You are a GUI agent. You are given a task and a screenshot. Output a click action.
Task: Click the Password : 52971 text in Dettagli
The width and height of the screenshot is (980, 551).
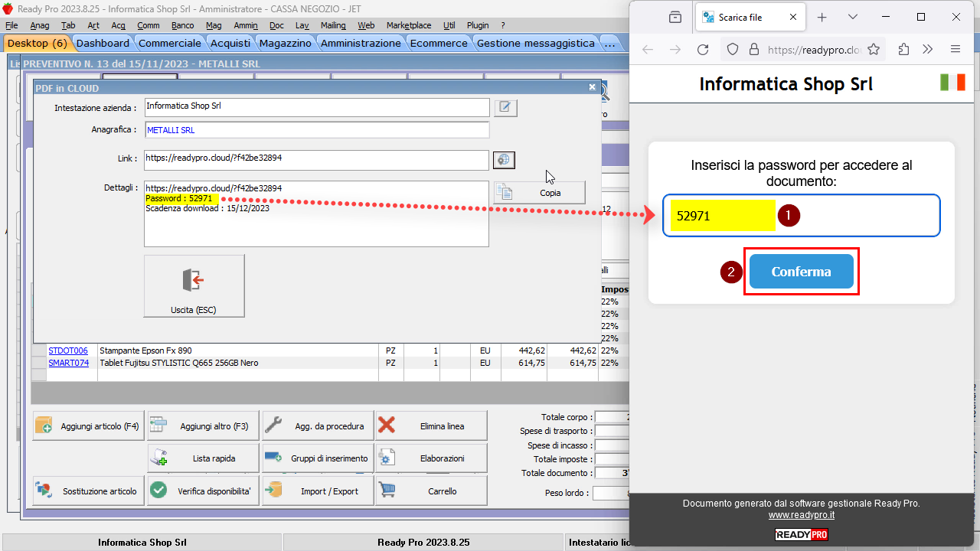pyautogui.click(x=178, y=198)
